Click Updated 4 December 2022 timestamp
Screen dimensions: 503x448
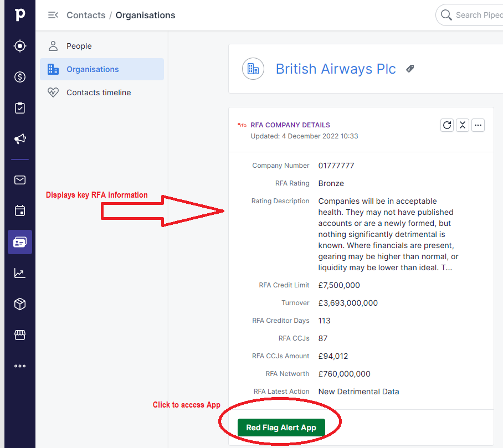304,136
